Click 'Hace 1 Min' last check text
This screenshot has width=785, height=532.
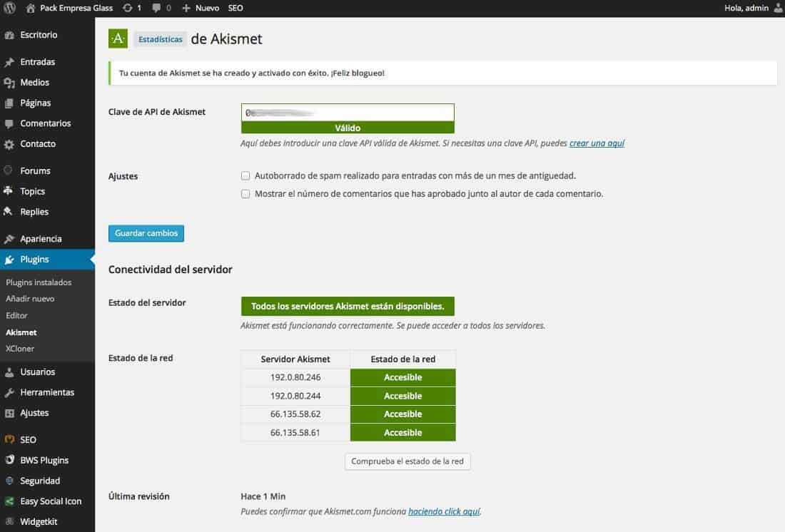click(x=263, y=496)
